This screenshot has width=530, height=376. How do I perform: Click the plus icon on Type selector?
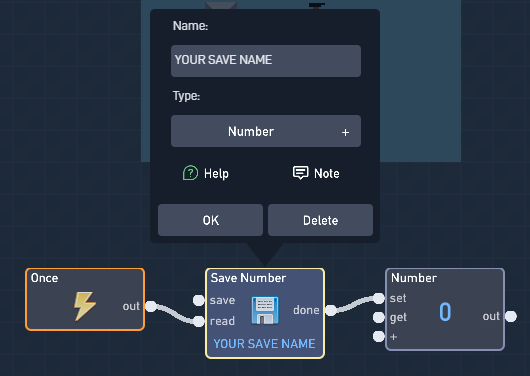coord(345,132)
